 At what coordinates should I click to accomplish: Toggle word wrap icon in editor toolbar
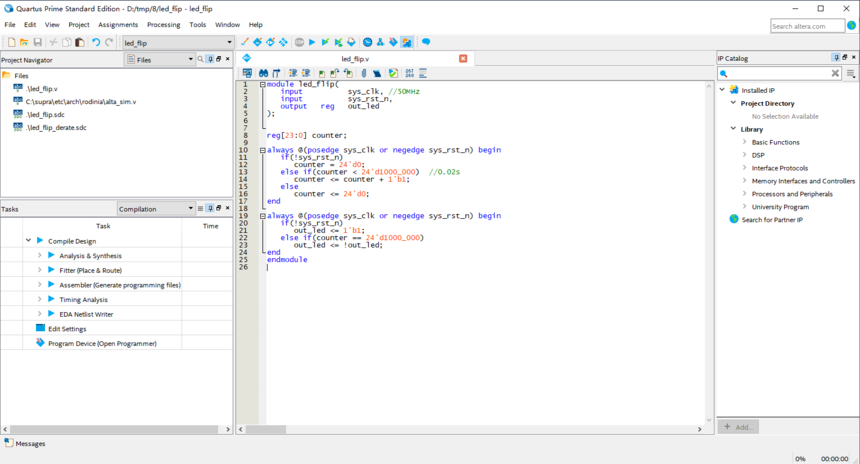423,73
